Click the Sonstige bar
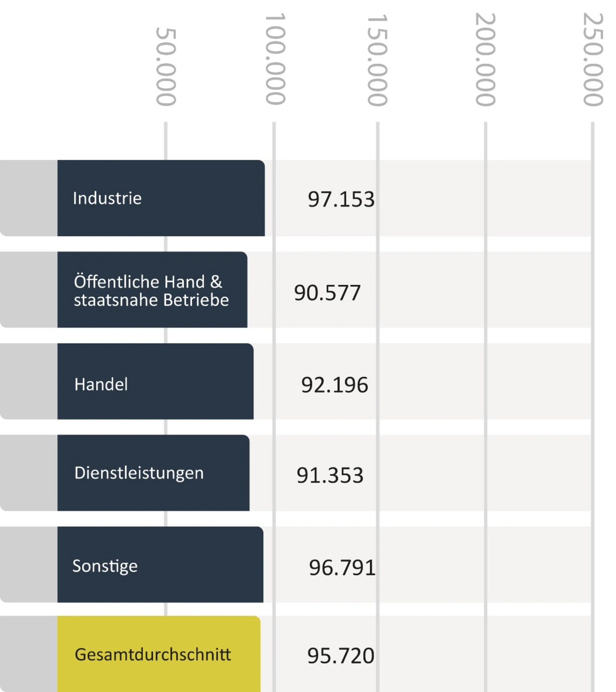616x692 pixels. 160,564
